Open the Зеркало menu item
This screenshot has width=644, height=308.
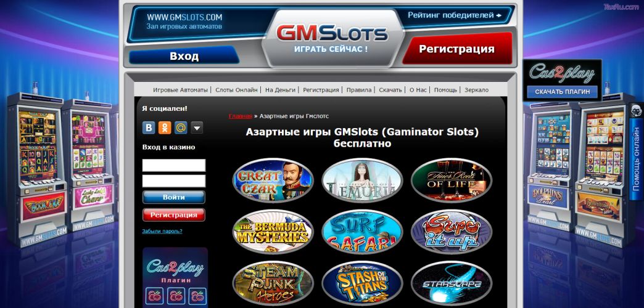476,90
